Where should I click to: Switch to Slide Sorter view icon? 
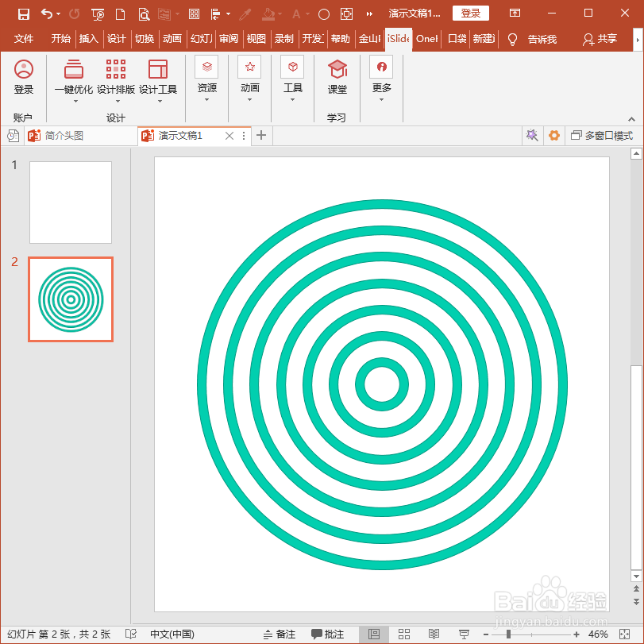(x=404, y=634)
